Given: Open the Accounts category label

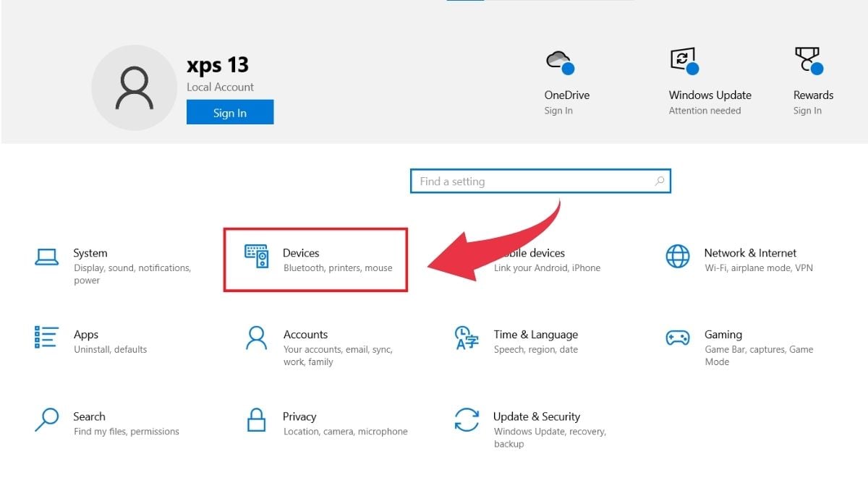Looking at the screenshot, I should pyautogui.click(x=305, y=335).
